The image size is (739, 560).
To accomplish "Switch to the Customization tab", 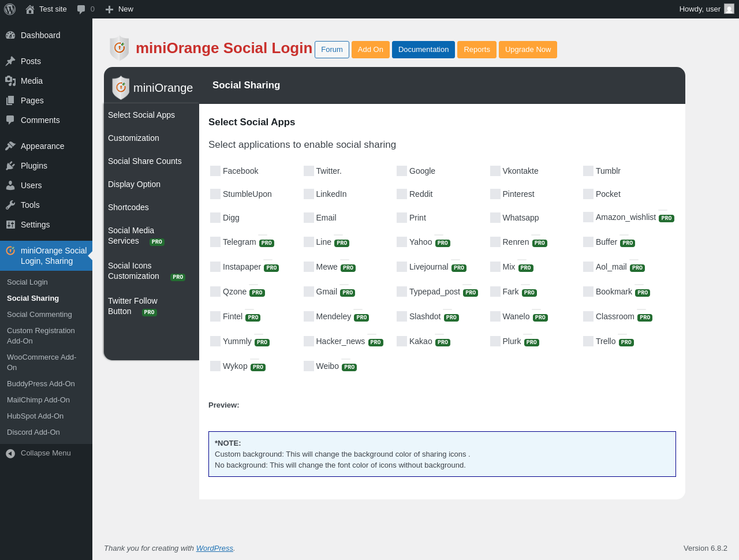I will [x=152, y=138].
